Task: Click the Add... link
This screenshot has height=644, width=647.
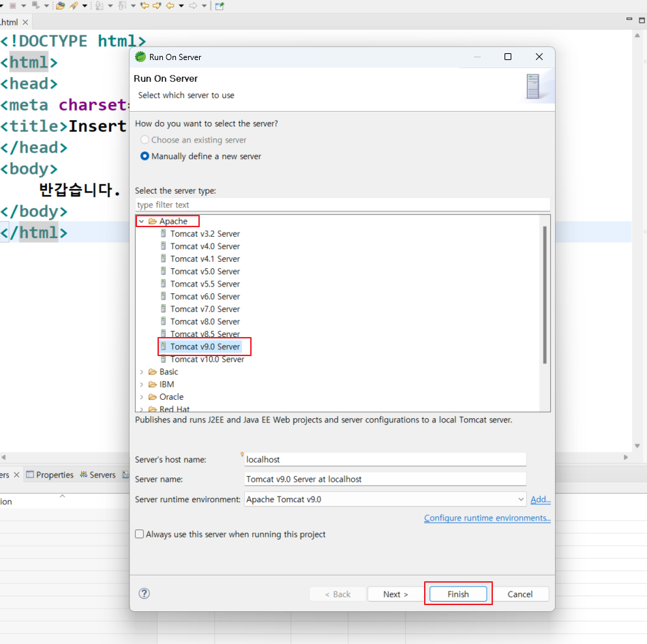Action: 541,499
